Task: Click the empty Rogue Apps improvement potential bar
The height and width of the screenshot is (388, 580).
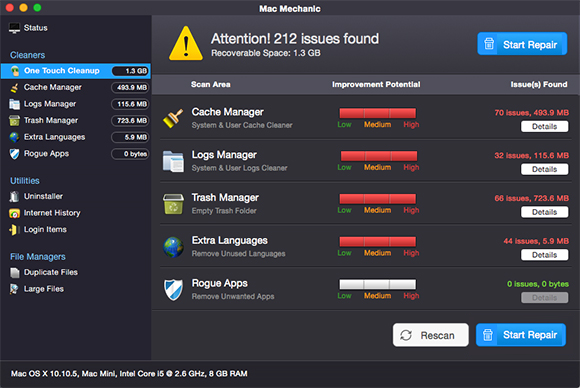Action: pos(378,284)
